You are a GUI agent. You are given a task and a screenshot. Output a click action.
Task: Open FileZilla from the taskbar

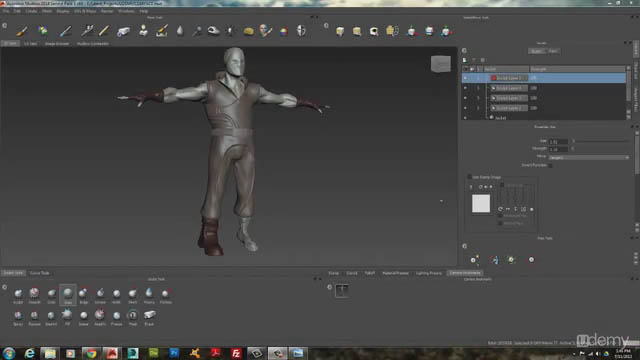pos(236,353)
